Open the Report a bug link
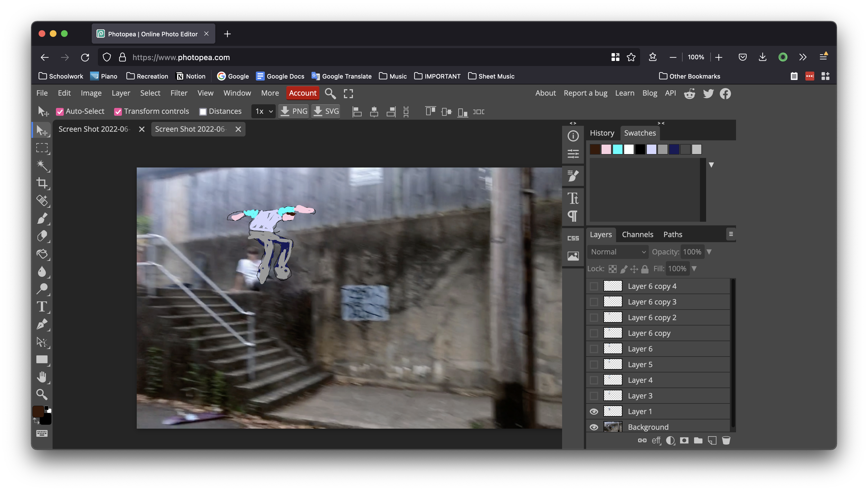The height and width of the screenshot is (491, 868). pyautogui.click(x=585, y=93)
